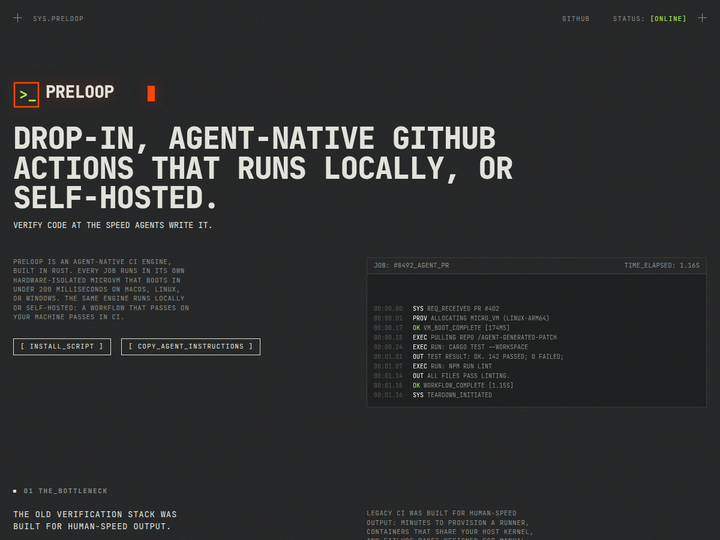This screenshot has height=540, width=720.
Task: Click the main headline about GitHub Actions
Action: coord(263,168)
